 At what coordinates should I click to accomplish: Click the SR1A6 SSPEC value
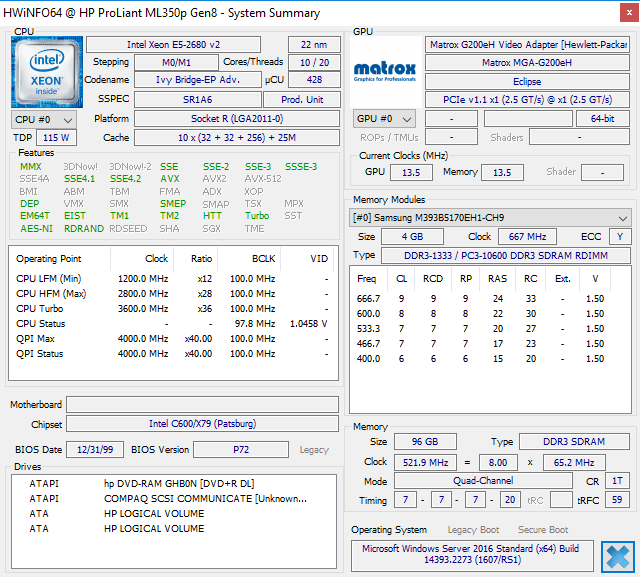[x=198, y=100]
